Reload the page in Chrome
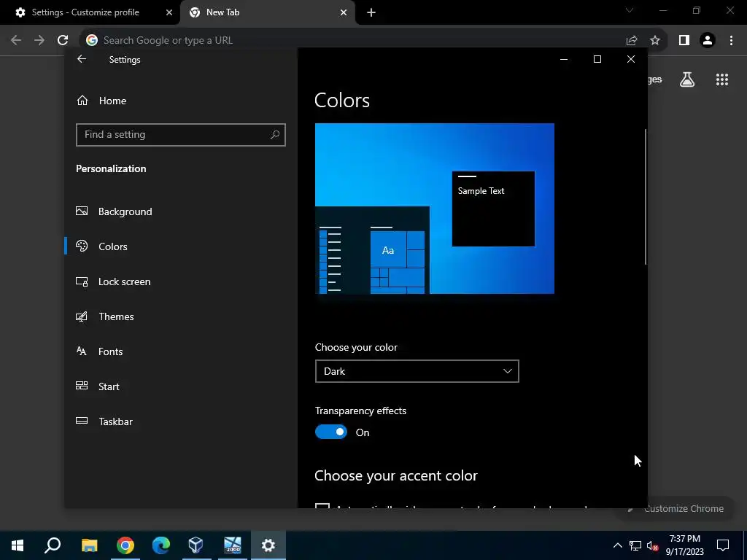The image size is (747, 560). pos(63,40)
